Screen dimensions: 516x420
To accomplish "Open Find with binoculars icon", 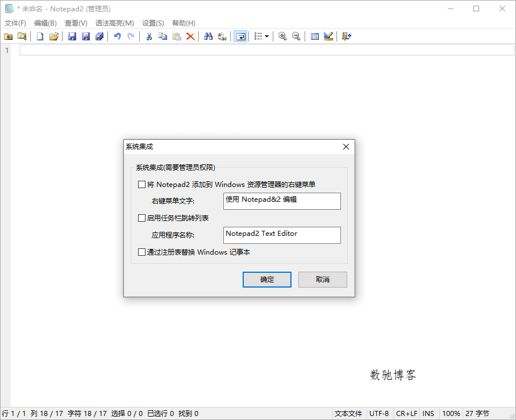I will 209,36.
